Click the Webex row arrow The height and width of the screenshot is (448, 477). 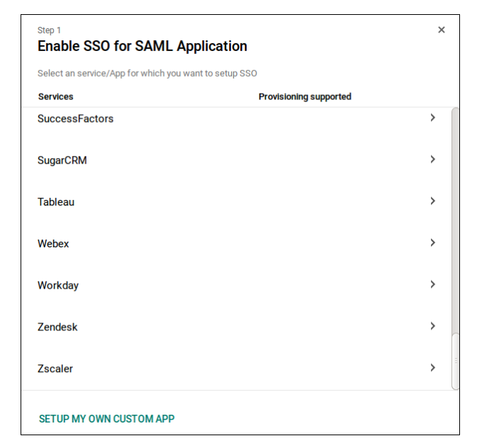coord(432,243)
